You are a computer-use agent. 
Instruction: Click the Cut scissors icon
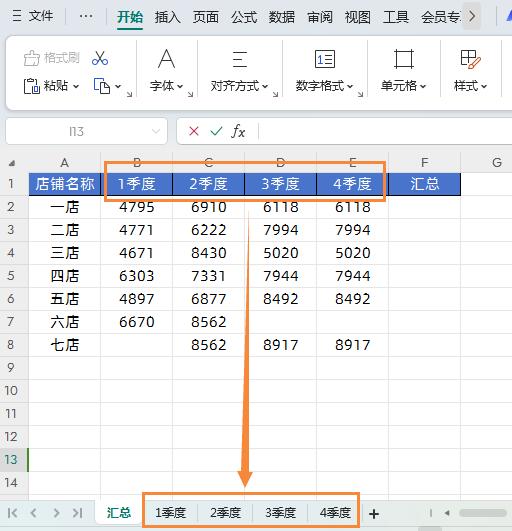tap(100, 58)
